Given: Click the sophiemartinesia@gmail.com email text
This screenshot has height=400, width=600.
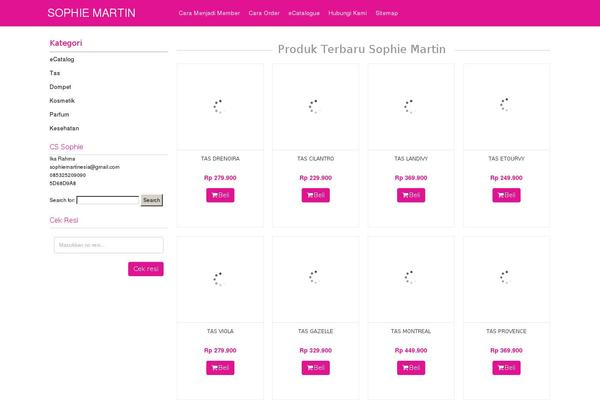Looking at the screenshot, I should (85, 167).
